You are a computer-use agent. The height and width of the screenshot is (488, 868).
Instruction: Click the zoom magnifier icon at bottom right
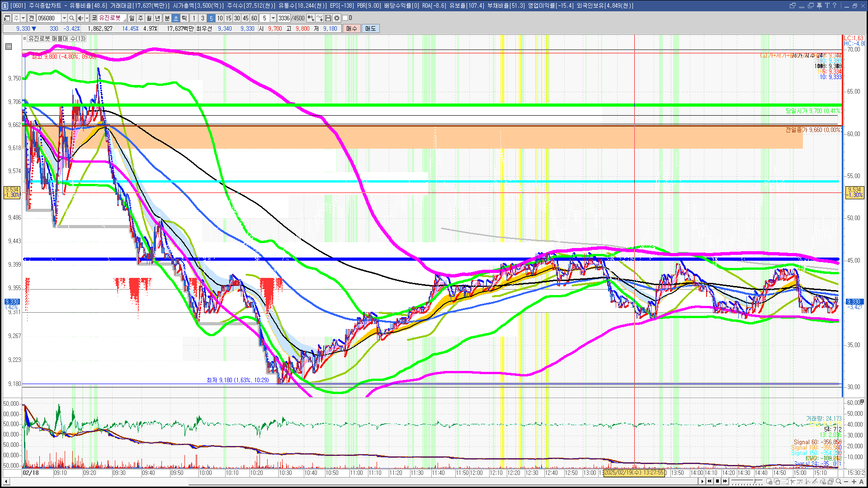pos(839,481)
